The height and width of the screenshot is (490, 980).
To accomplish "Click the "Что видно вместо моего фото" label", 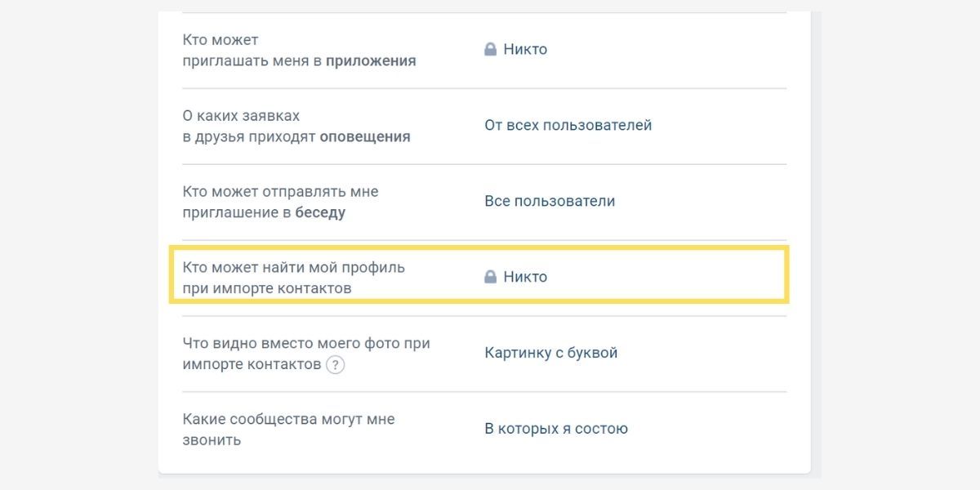I will [305, 344].
